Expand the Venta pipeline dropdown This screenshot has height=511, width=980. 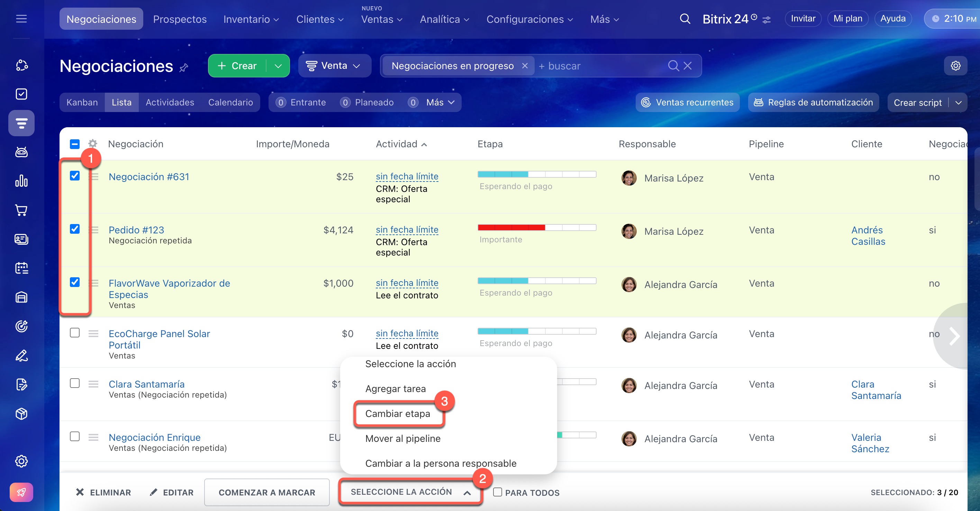[x=334, y=66]
